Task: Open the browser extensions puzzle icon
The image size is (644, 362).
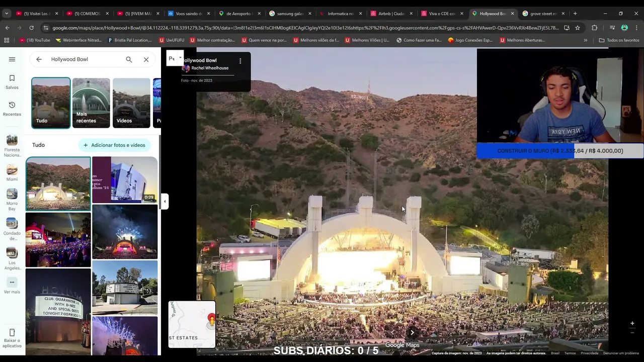Action: [594, 28]
